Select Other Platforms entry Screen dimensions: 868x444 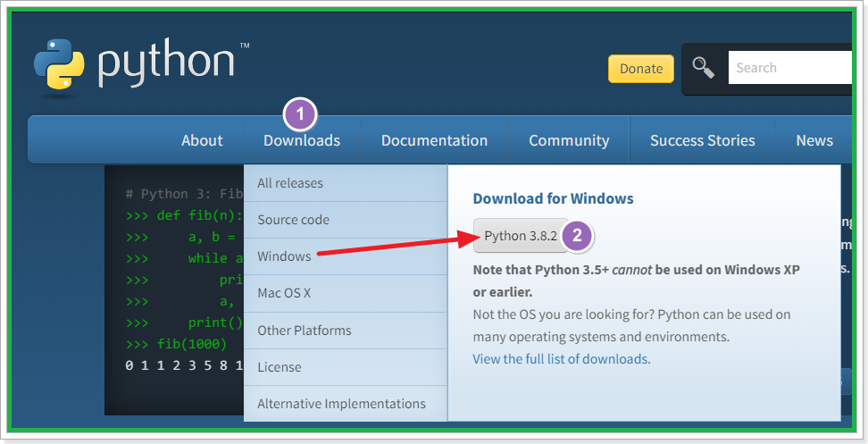tap(346, 331)
